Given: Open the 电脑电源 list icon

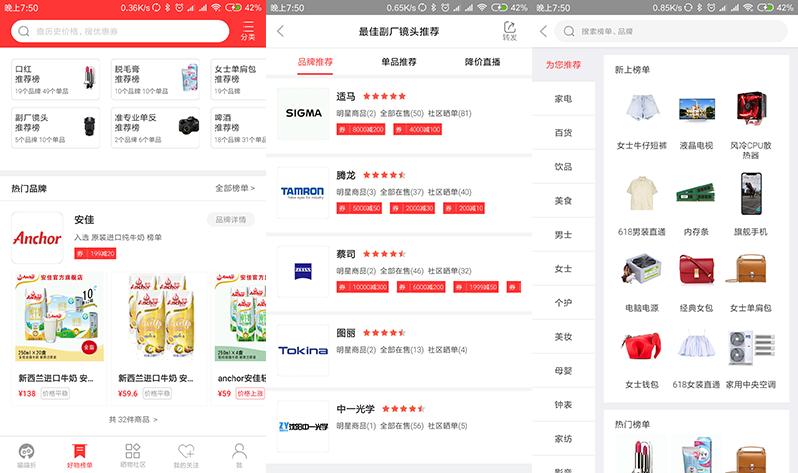Looking at the screenshot, I should tap(642, 270).
